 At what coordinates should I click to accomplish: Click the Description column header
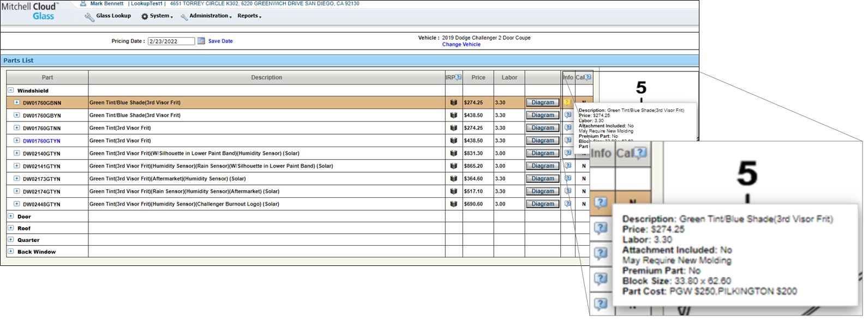click(267, 77)
